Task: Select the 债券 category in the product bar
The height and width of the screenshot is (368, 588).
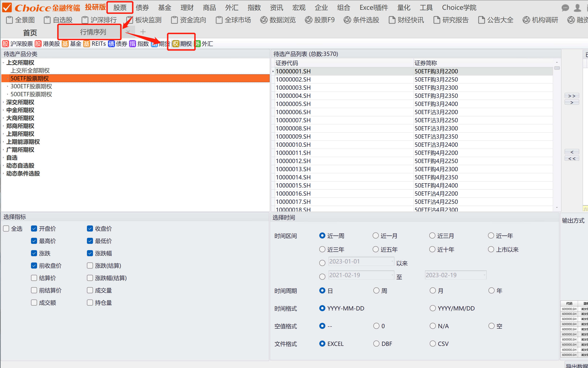Action: 118,44
